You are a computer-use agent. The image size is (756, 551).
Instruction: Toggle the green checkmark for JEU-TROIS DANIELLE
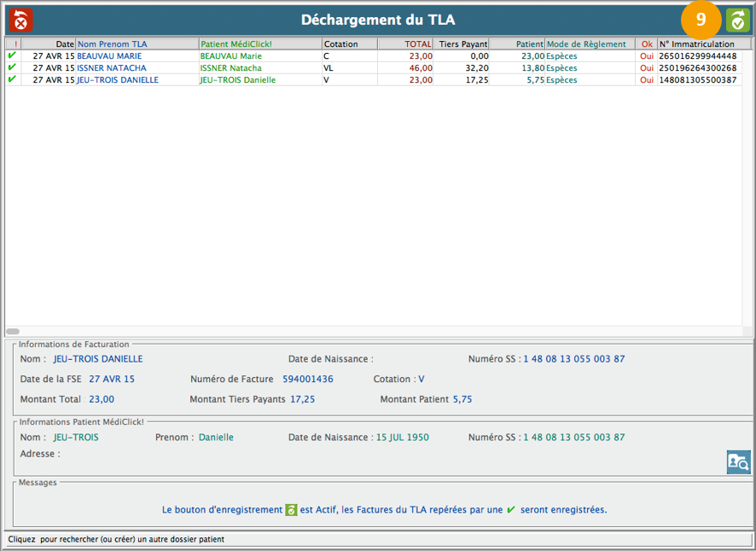12,79
